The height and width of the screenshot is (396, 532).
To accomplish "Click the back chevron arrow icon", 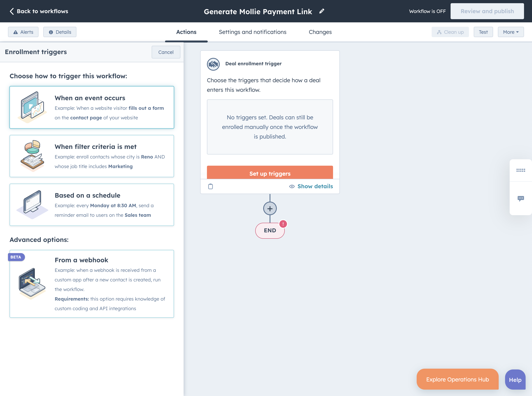I will tap(12, 11).
